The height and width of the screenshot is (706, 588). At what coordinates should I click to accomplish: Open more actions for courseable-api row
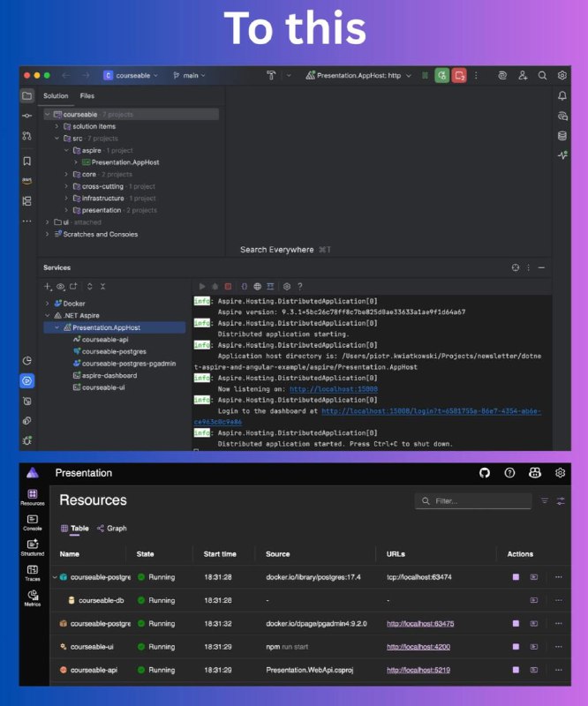[x=559, y=670]
